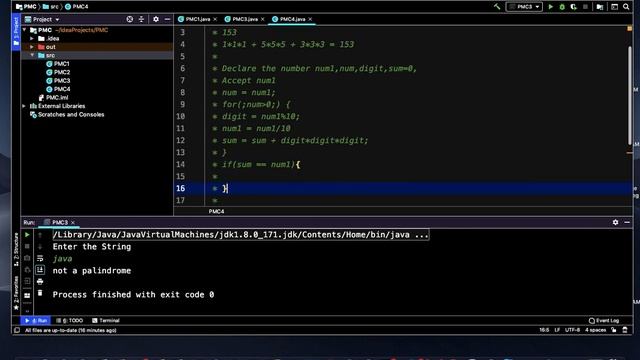This screenshot has height=360, width=640.
Task: Close the PMC1.java tab
Action: [x=215, y=19]
